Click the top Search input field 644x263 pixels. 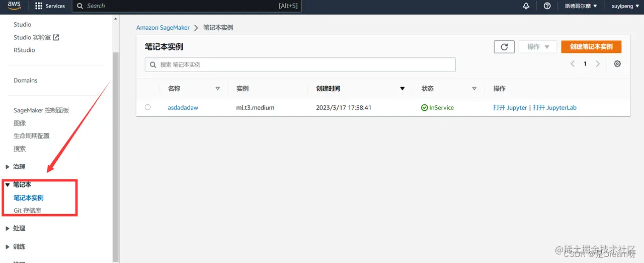pos(186,6)
